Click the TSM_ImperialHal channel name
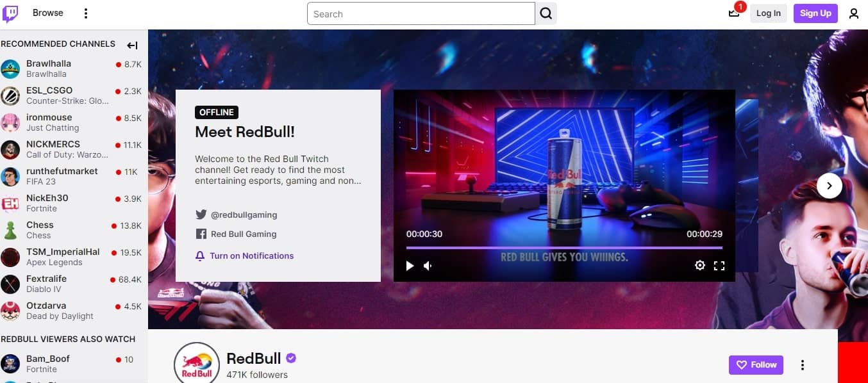Image resolution: width=868 pixels, height=383 pixels. coord(63,252)
